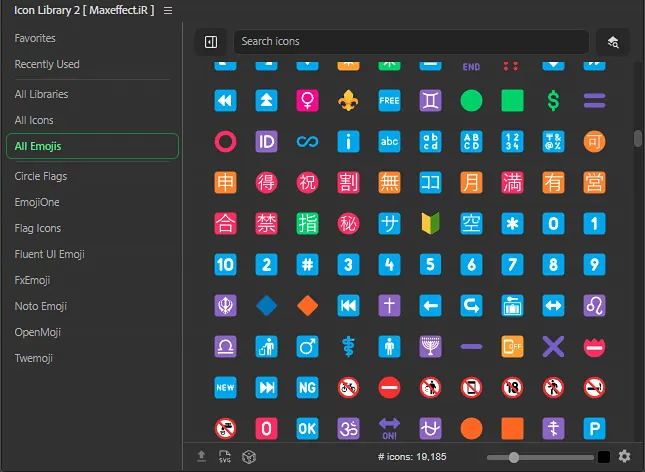Select the Libra zodiac emoji
The height and width of the screenshot is (472, 645).
[225, 346]
